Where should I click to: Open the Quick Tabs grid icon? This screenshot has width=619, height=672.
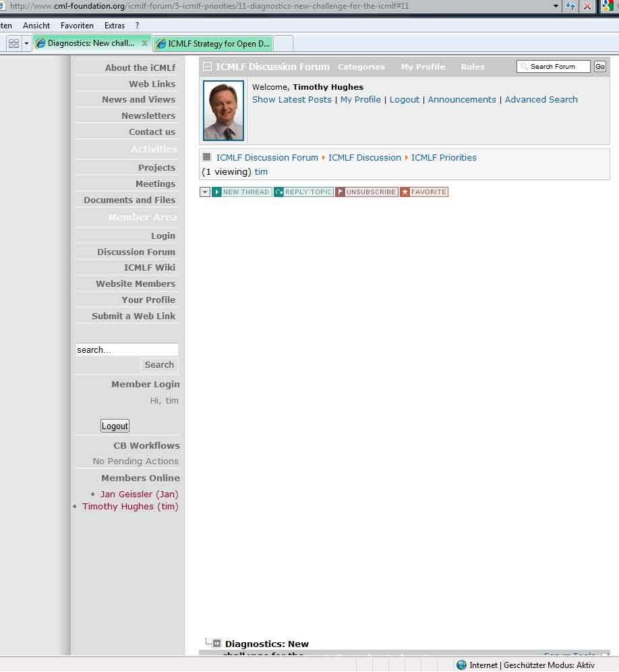[x=13, y=43]
